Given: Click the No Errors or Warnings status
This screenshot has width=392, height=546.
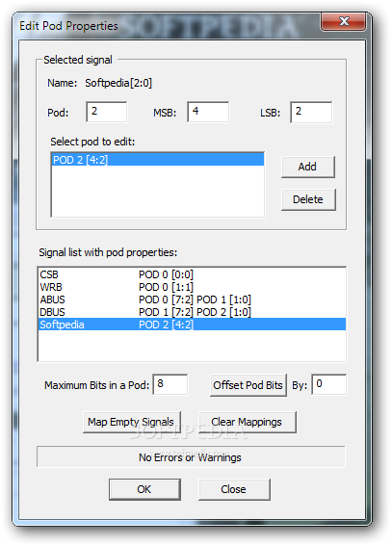Looking at the screenshot, I should coord(191,457).
